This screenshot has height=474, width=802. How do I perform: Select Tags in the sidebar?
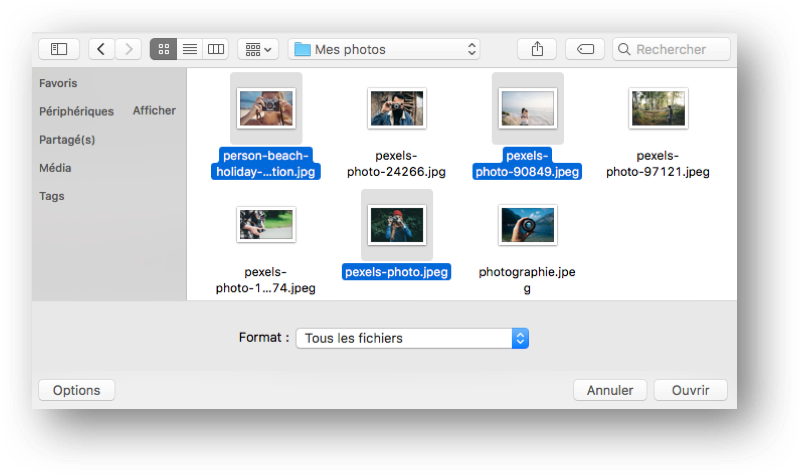(x=52, y=196)
